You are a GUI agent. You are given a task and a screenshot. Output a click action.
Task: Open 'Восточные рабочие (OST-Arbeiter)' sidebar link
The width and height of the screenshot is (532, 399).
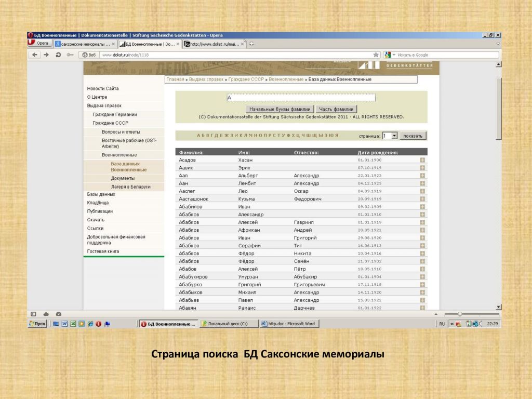click(x=129, y=143)
